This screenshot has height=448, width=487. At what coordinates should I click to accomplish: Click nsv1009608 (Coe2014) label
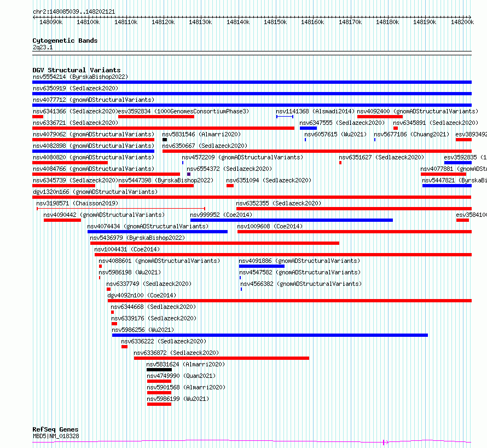[270, 226]
